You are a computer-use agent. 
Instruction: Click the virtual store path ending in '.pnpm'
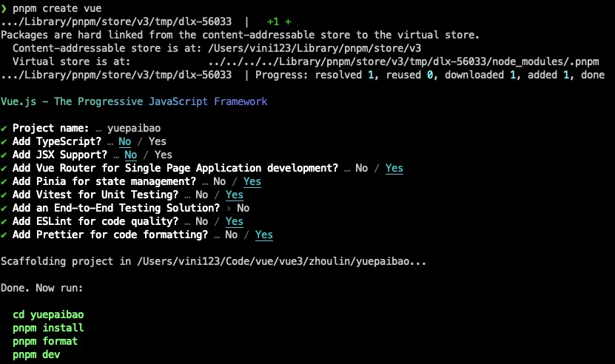click(403, 61)
